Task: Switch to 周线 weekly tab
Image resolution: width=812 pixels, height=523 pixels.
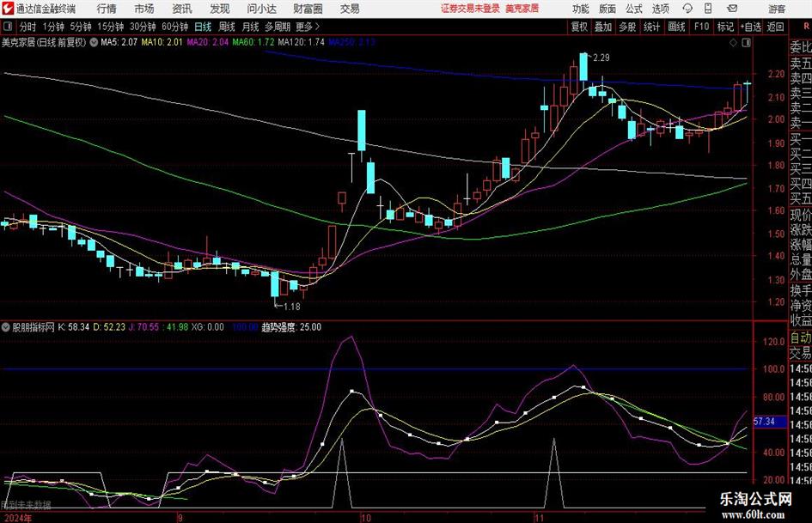Action: click(x=226, y=27)
